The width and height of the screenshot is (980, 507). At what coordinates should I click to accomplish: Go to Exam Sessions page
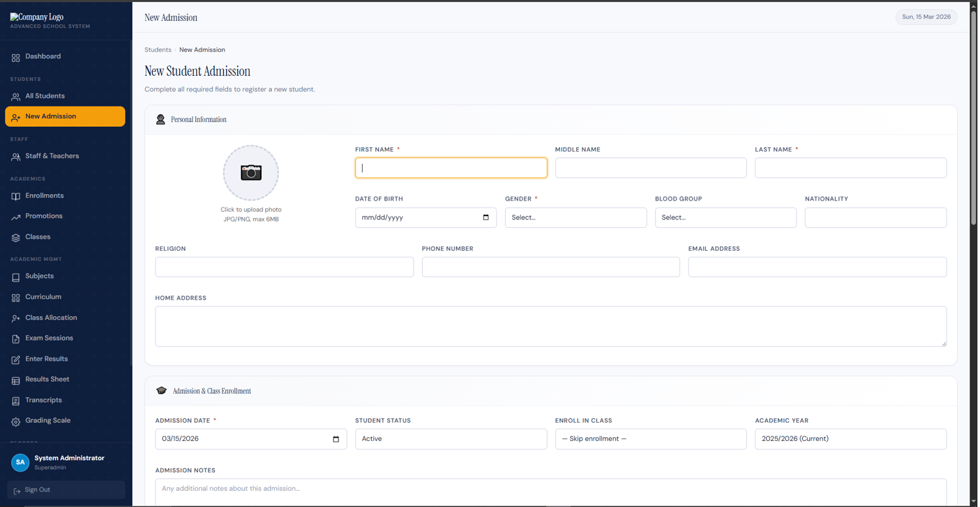(x=65, y=338)
